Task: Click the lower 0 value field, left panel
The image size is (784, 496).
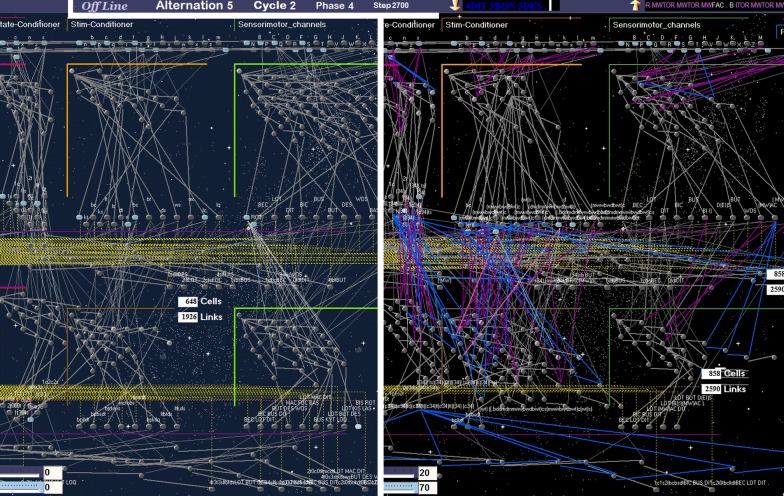Action: [x=52, y=488]
